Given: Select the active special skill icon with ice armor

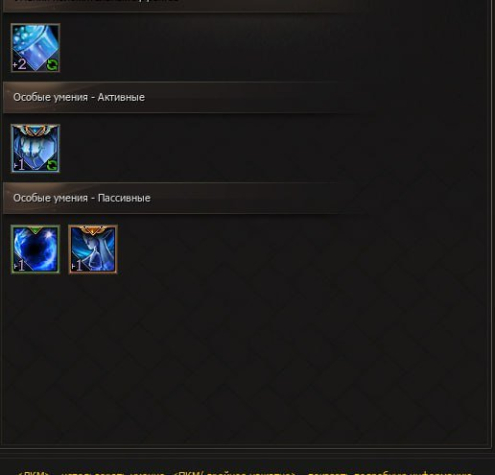Looking at the screenshot, I should click(x=35, y=148).
